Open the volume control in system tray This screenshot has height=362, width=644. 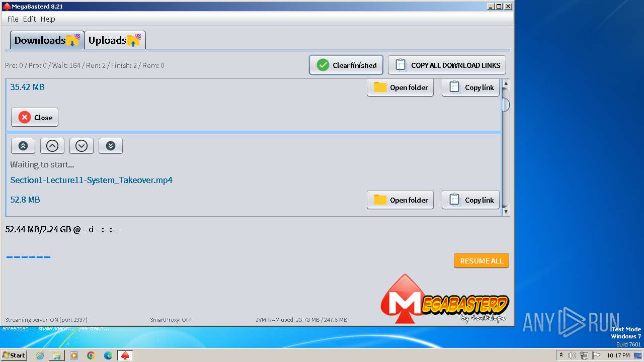[572, 355]
